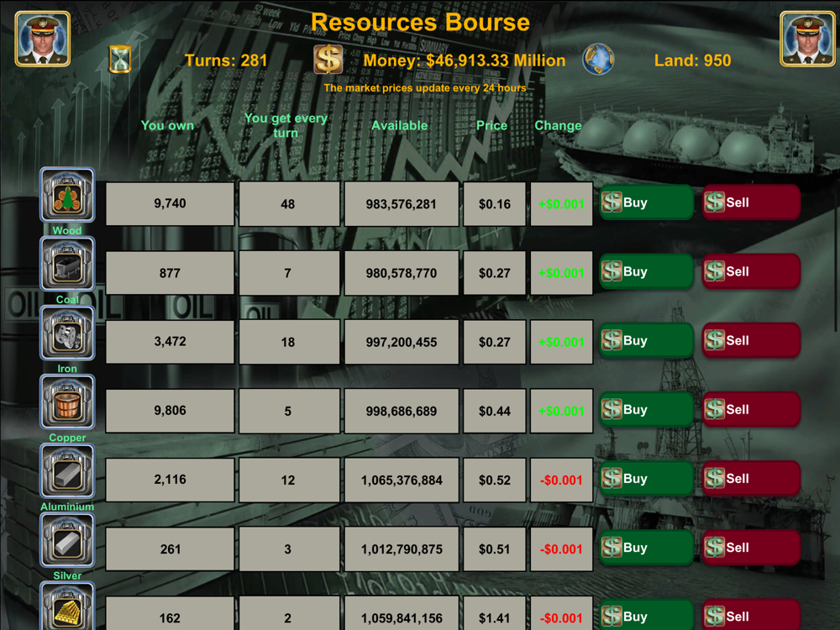Click the hourglass turns icon
The height and width of the screenshot is (630, 840).
coord(120,59)
